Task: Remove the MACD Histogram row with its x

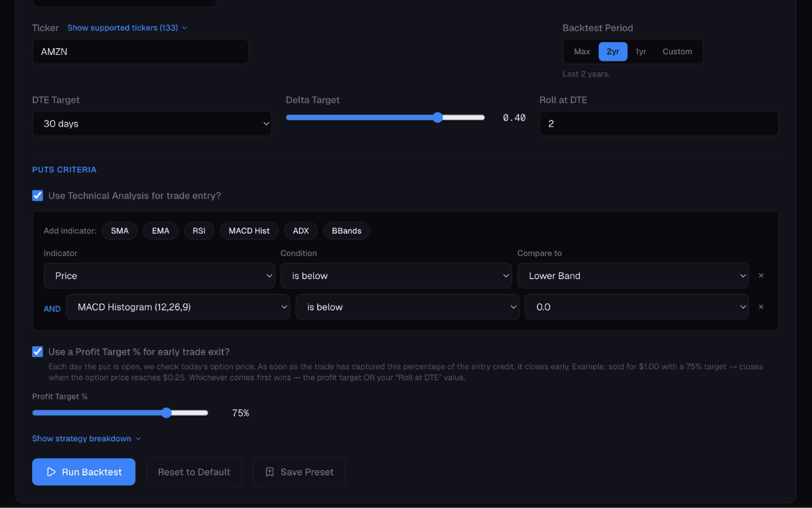Action: click(x=761, y=307)
